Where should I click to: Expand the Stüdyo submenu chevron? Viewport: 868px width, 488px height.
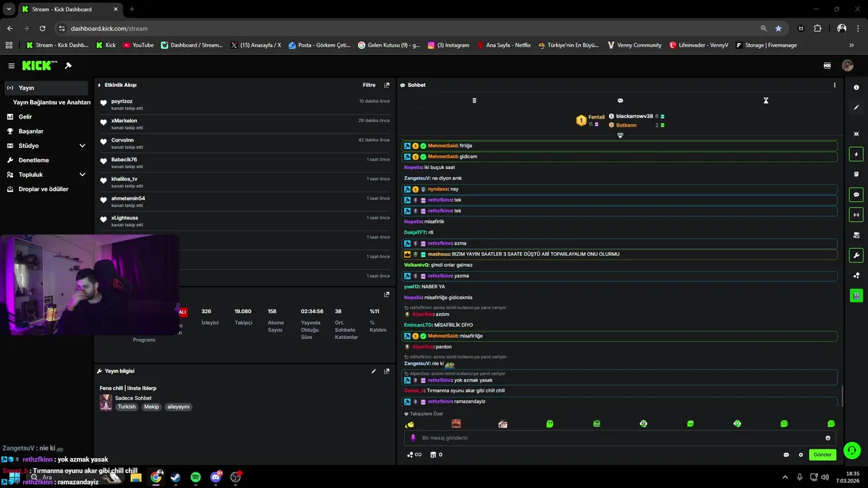(82, 146)
